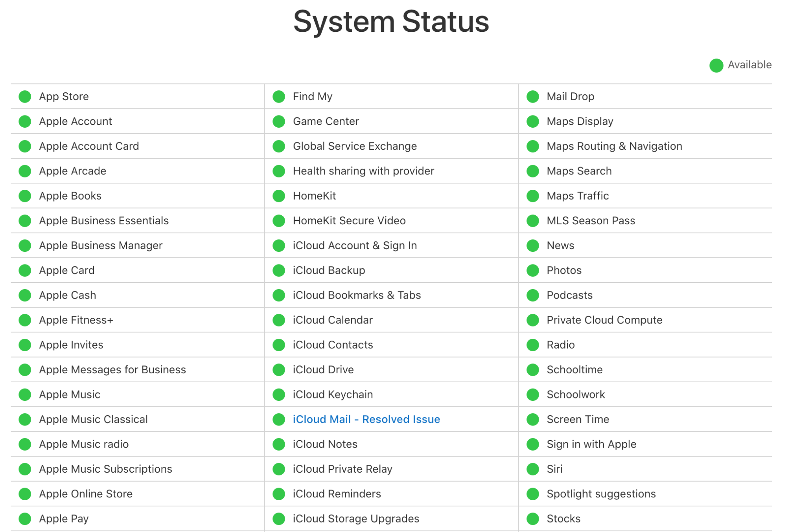Image resolution: width=786 pixels, height=532 pixels.
Task: Click the green indicator next to Photos
Action: pos(532,270)
